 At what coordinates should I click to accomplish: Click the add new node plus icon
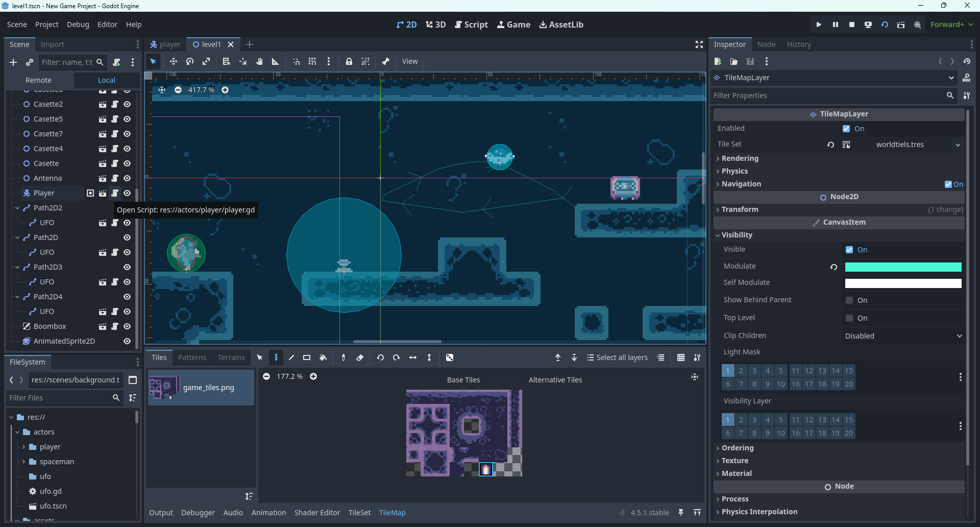click(x=13, y=62)
